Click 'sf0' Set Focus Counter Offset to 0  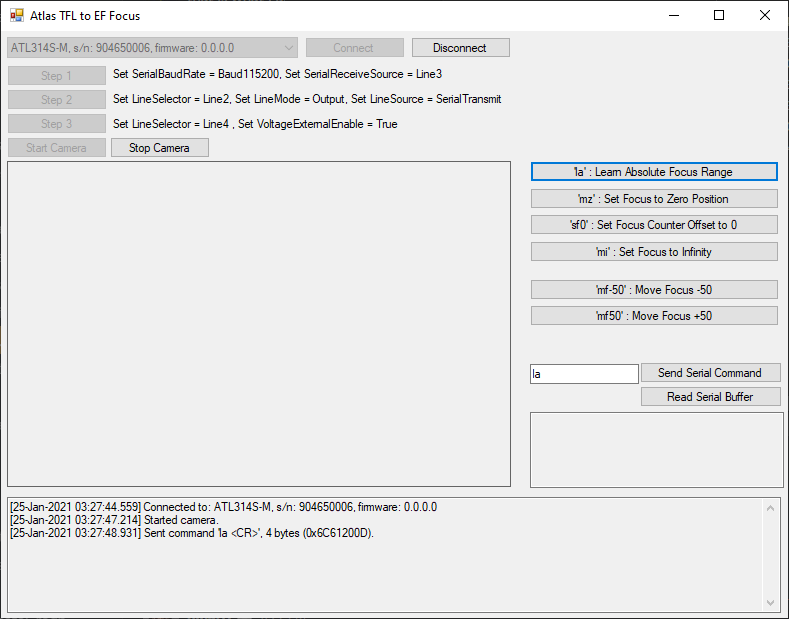653,225
